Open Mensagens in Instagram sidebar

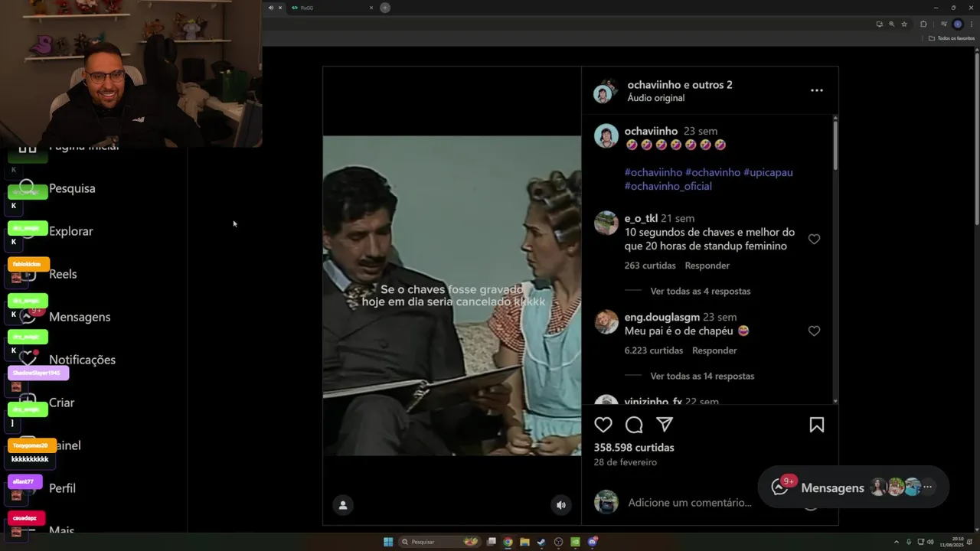[x=80, y=317]
